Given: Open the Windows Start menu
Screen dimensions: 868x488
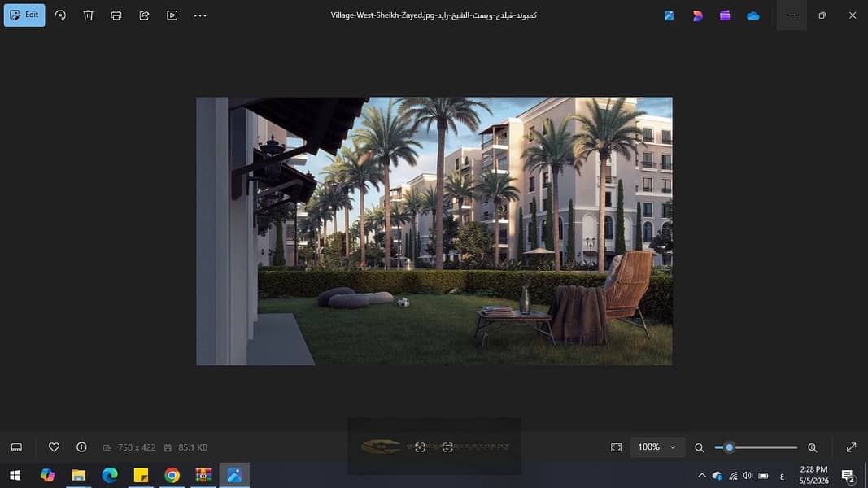Looking at the screenshot, I should click(x=15, y=475).
